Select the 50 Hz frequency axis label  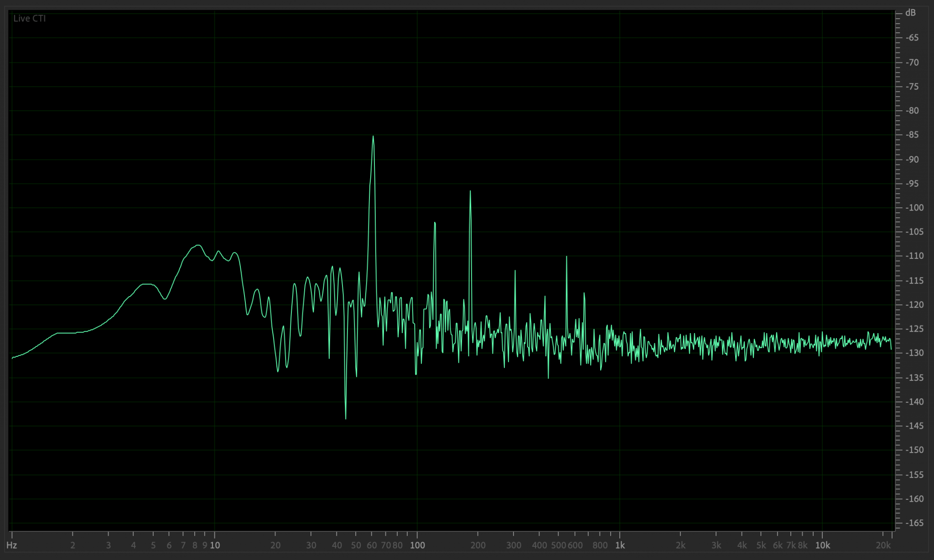(356, 545)
